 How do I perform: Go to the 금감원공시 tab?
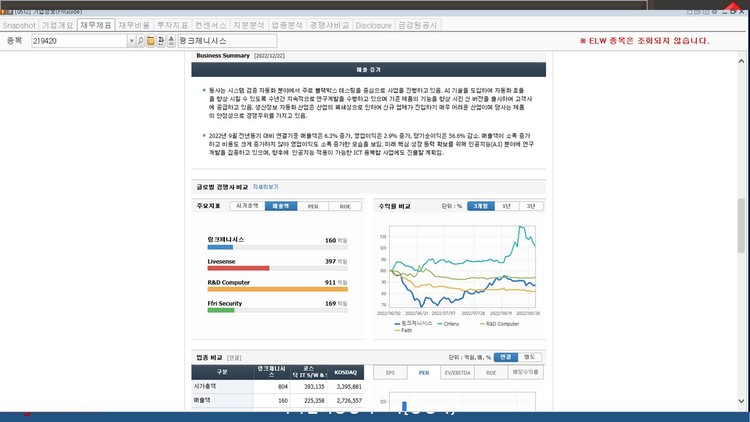coord(418,25)
